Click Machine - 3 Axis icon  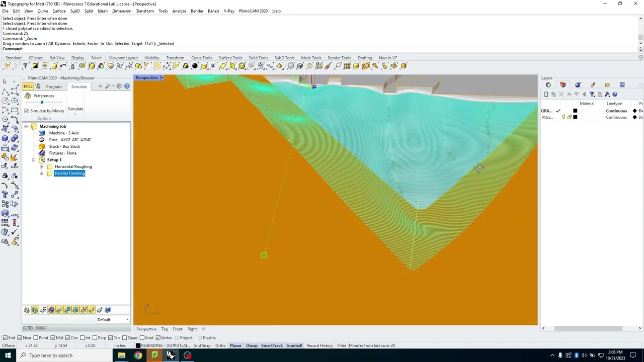(x=42, y=133)
